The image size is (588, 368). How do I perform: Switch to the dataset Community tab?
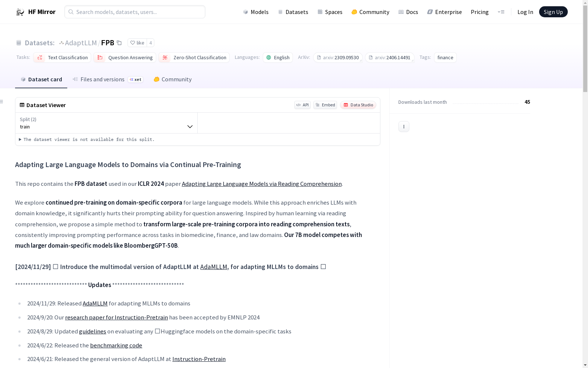[x=172, y=79]
